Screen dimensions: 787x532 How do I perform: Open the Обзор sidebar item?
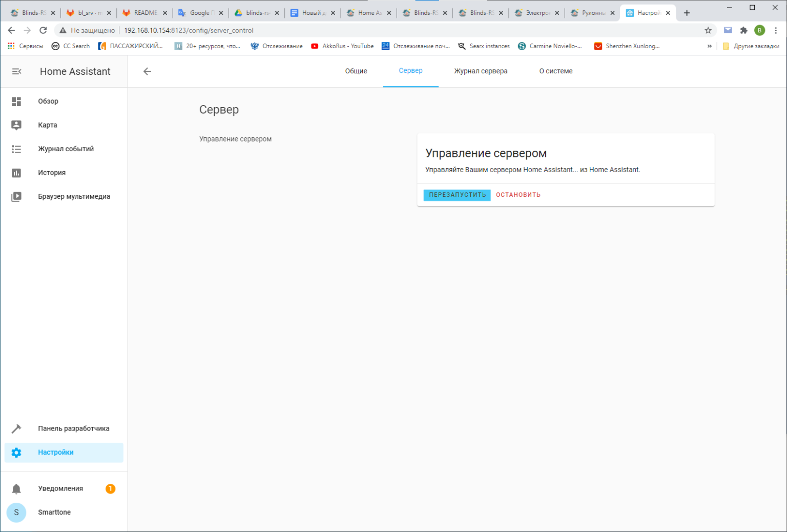coord(64,101)
